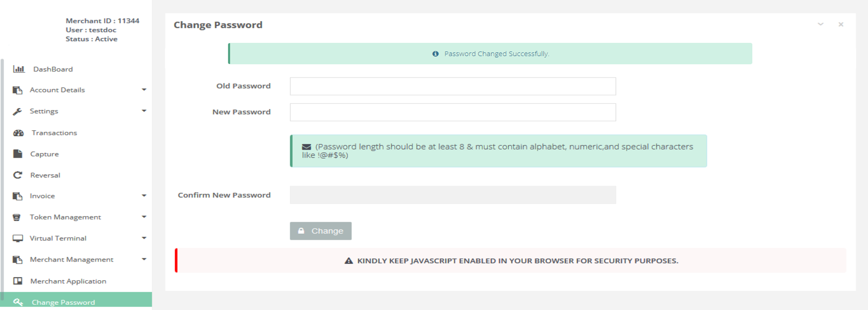Click the DashBoard bar chart icon
Image resolution: width=868 pixels, height=310 pixels.
pyautogui.click(x=19, y=69)
